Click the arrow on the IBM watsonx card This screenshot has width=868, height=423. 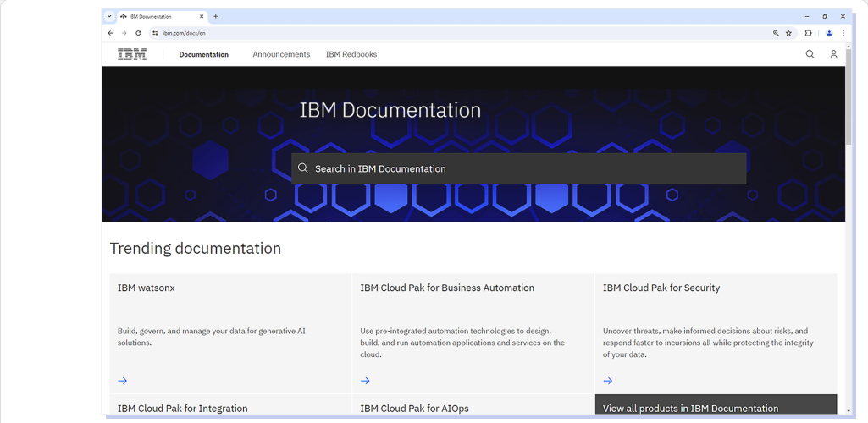(123, 381)
